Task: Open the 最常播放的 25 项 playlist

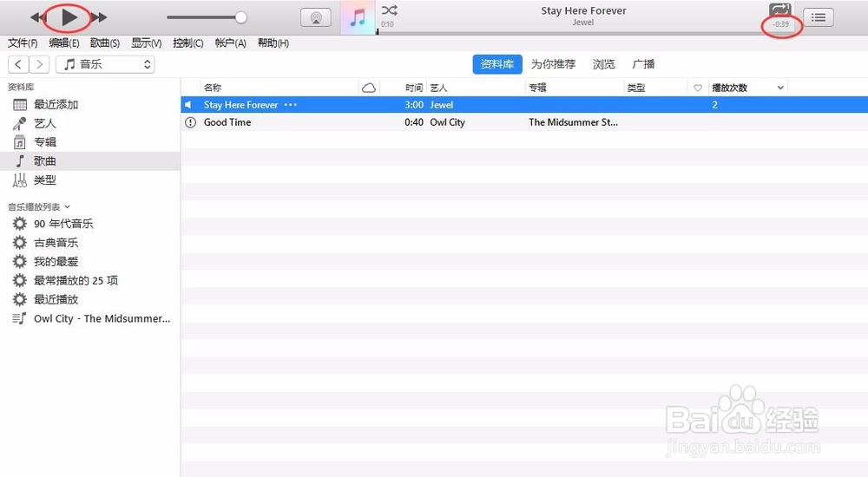Action: point(90,280)
